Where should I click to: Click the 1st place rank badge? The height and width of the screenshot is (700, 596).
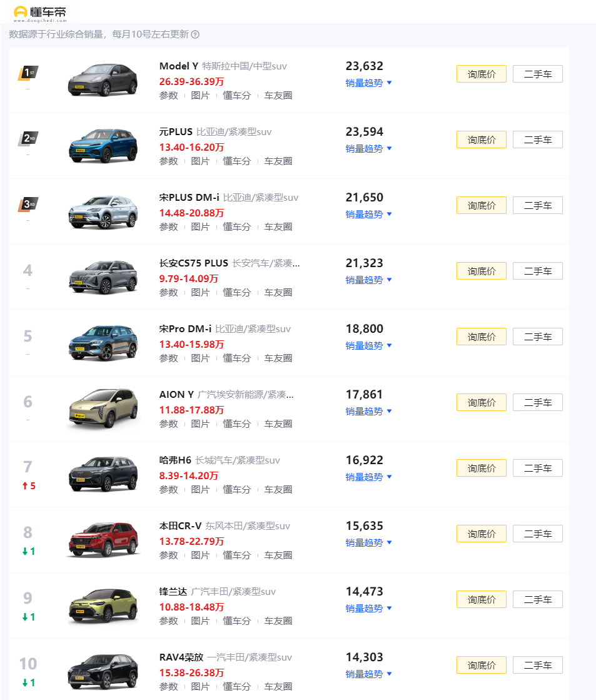[28, 73]
